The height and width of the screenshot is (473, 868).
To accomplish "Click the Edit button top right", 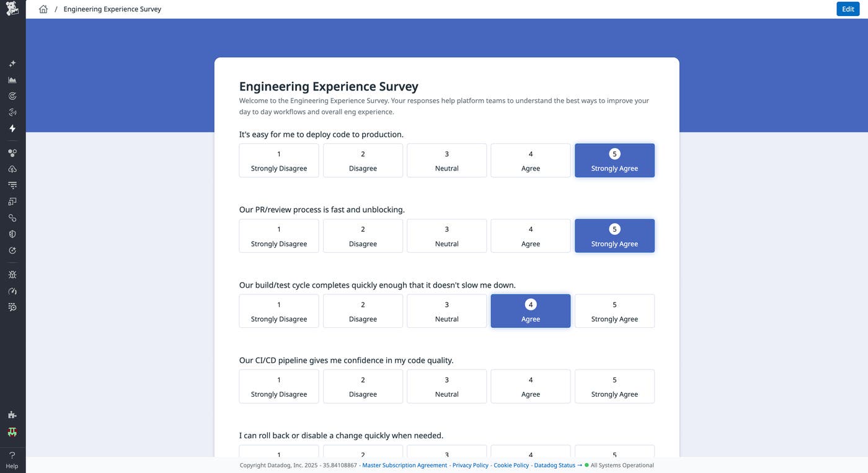I will [847, 9].
